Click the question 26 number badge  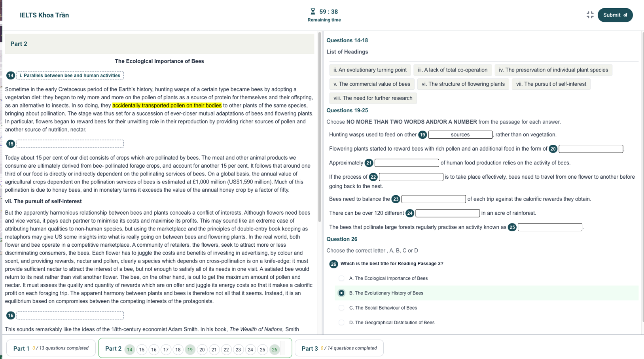pyautogui.click(x=333, y=264)
